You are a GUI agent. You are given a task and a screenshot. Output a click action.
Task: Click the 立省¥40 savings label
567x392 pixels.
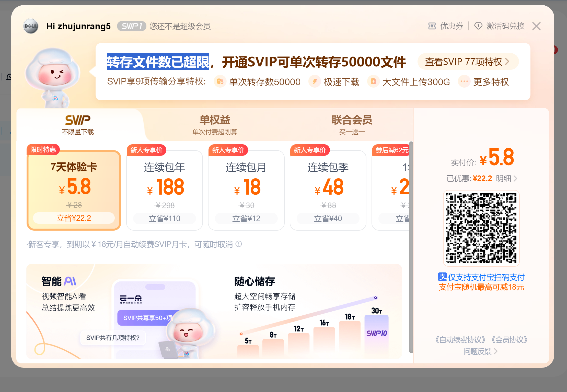[328, 219]
